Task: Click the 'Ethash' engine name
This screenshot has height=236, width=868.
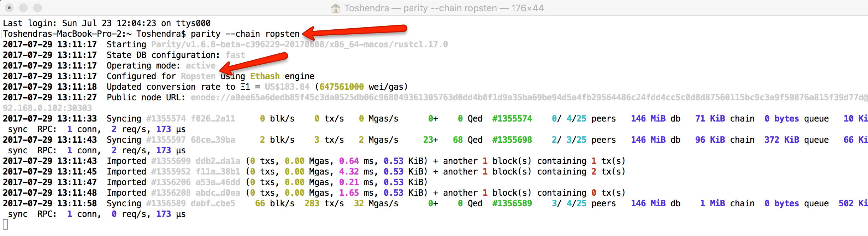Action: tap(265, 76)
